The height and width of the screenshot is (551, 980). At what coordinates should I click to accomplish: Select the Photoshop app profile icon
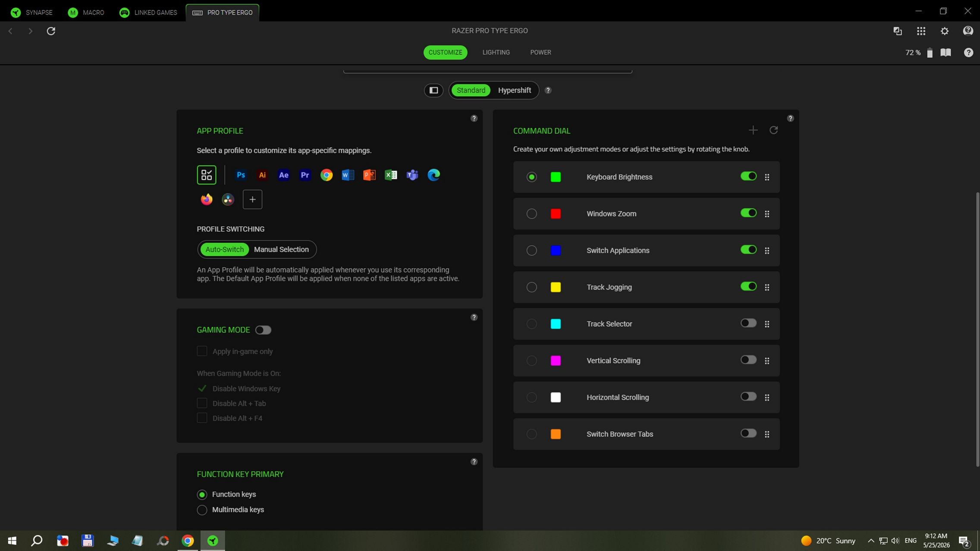[x=241, y=175]
